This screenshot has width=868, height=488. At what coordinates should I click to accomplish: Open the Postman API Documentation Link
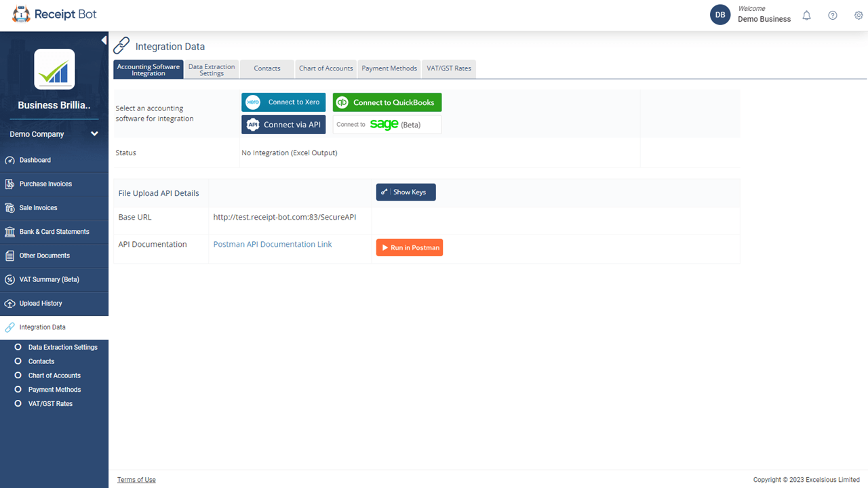click(272, 244)
